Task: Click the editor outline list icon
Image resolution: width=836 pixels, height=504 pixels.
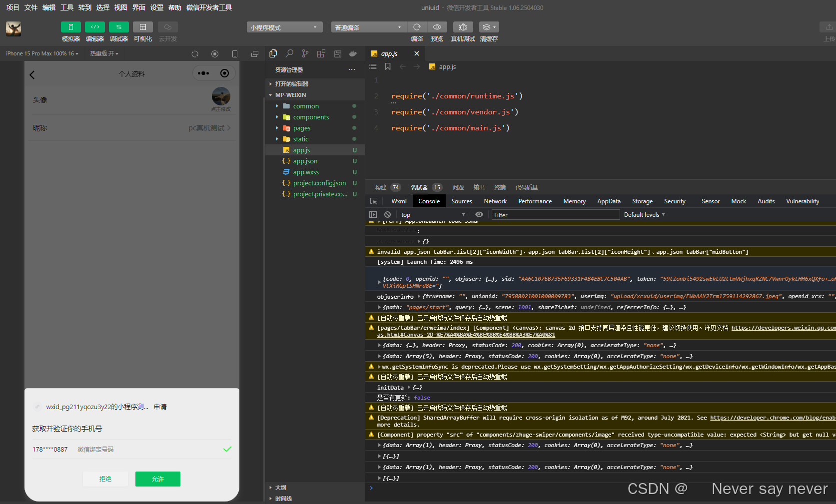Action: (373, 66)
